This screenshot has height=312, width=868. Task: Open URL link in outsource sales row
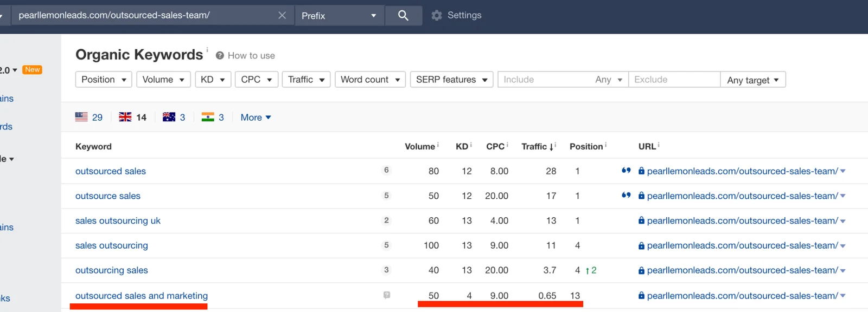743,196
